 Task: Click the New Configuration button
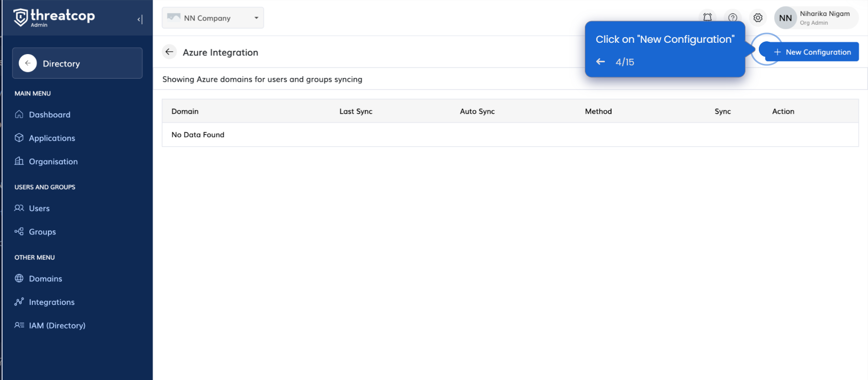[812, 52]
